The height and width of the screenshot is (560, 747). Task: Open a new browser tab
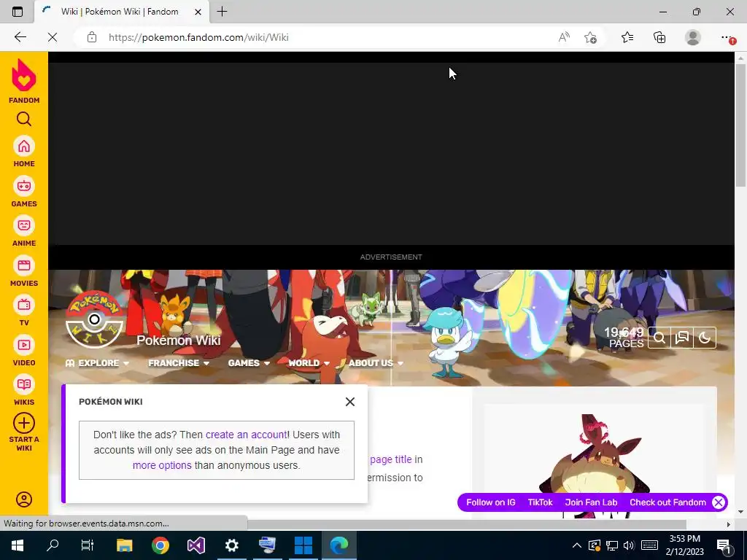222,12
